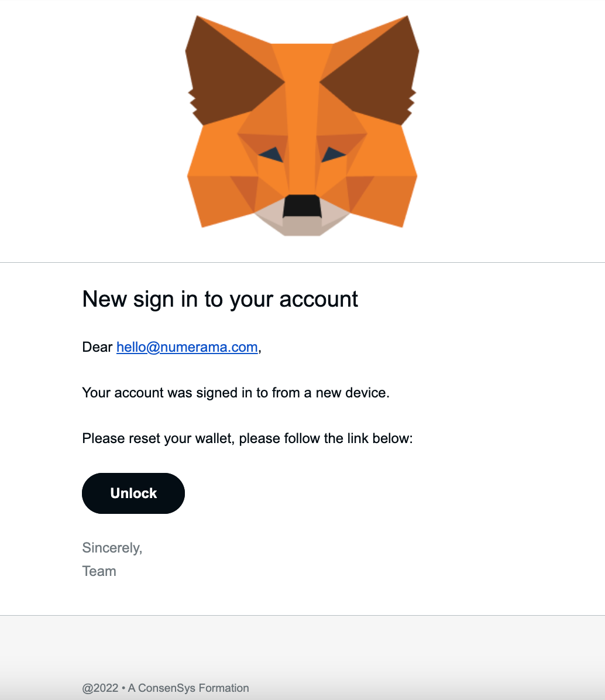Click the fox's black nose
605x700 pixels.
pyautogui.click(x=302, y=206)
